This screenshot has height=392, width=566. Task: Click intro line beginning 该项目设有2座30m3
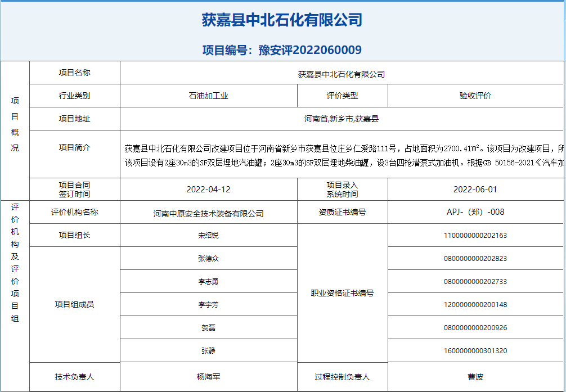[x=344, y=163]
